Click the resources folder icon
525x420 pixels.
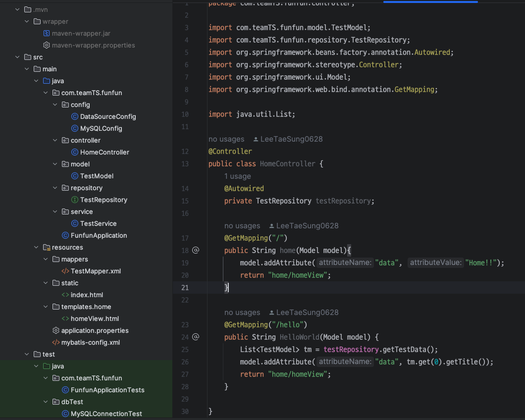pos(47,247)
